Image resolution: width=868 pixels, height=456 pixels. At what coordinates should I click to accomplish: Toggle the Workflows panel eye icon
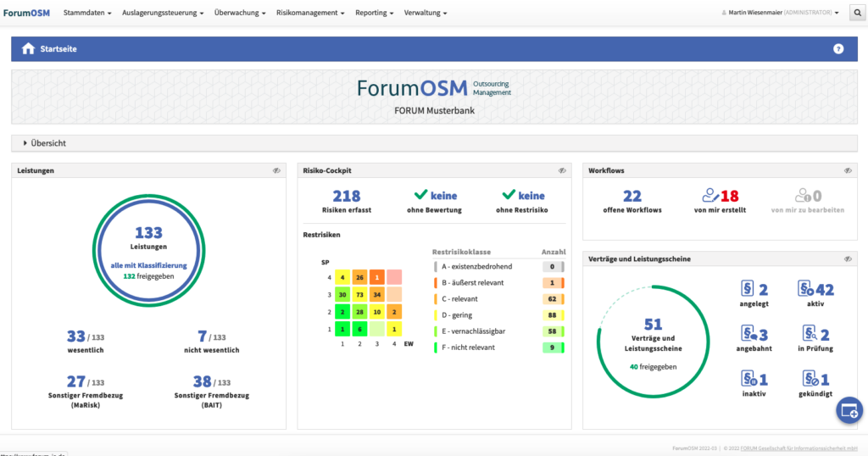coord(848,171)
